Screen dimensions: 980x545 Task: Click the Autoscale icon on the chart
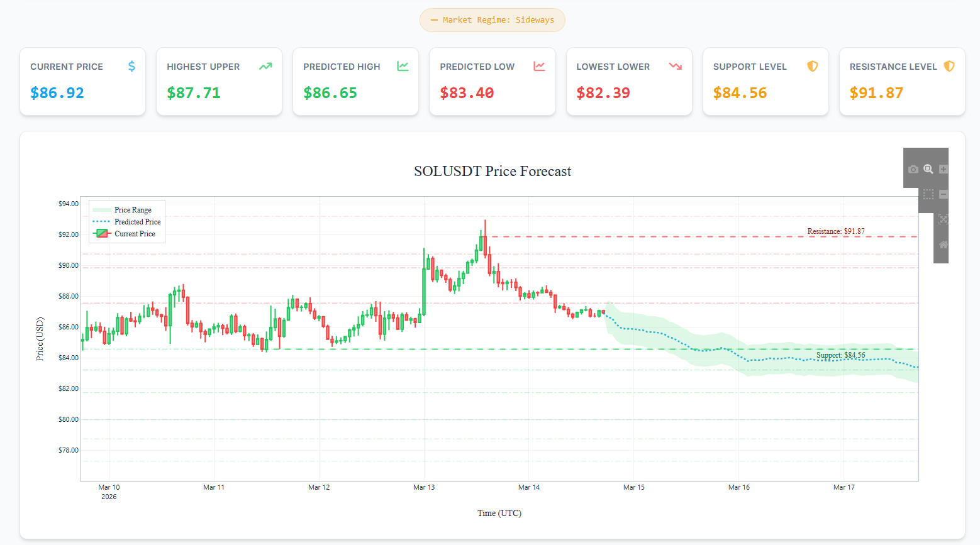[944, 219]
